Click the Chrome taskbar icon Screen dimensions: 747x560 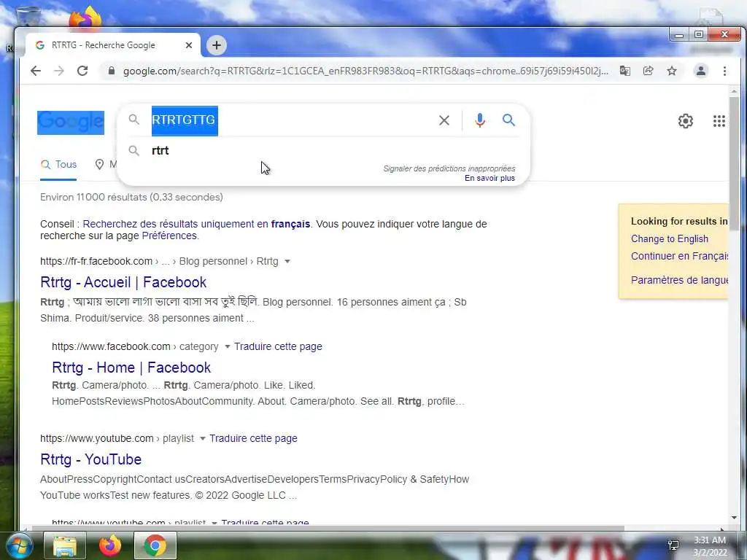point(155,545)
